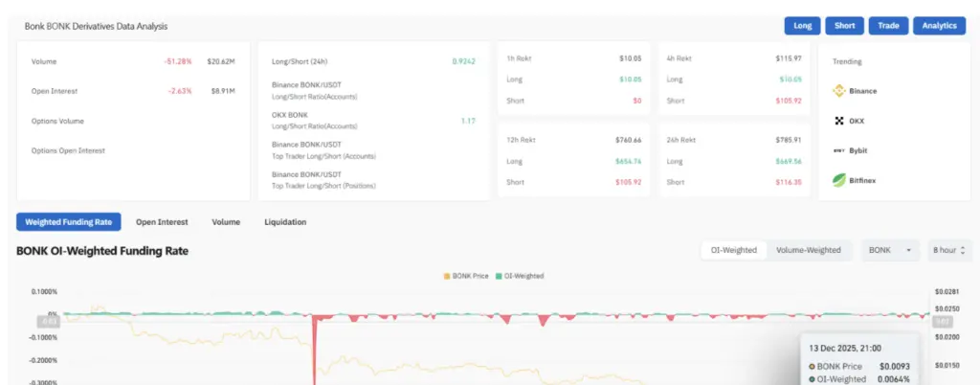Click the 4h Rekt total $115.97
Image resolution: width=980 pixels, height=385 pixels.
click(x=789, y=58)
